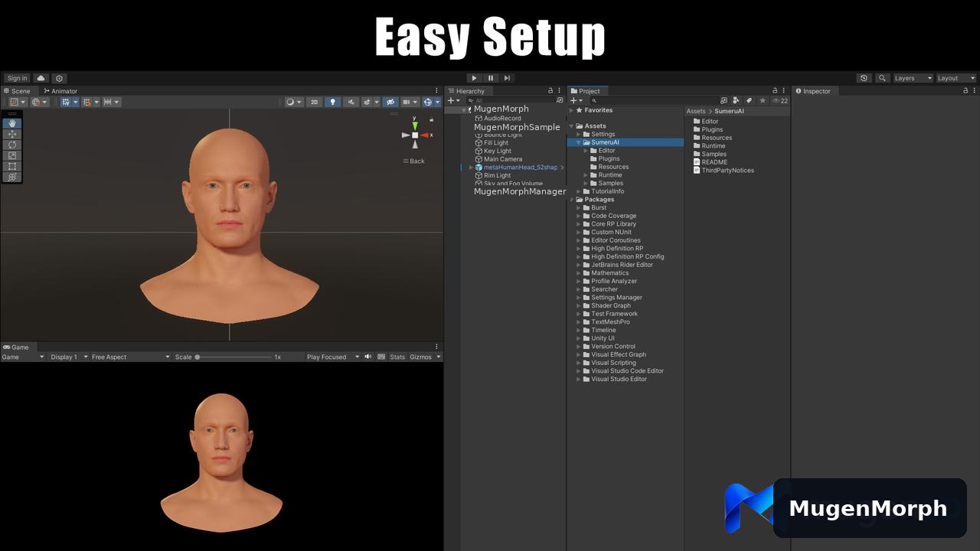Toggle scene visibility eye icon
This screenshot has height=551, width=980.
pos(390,102)
